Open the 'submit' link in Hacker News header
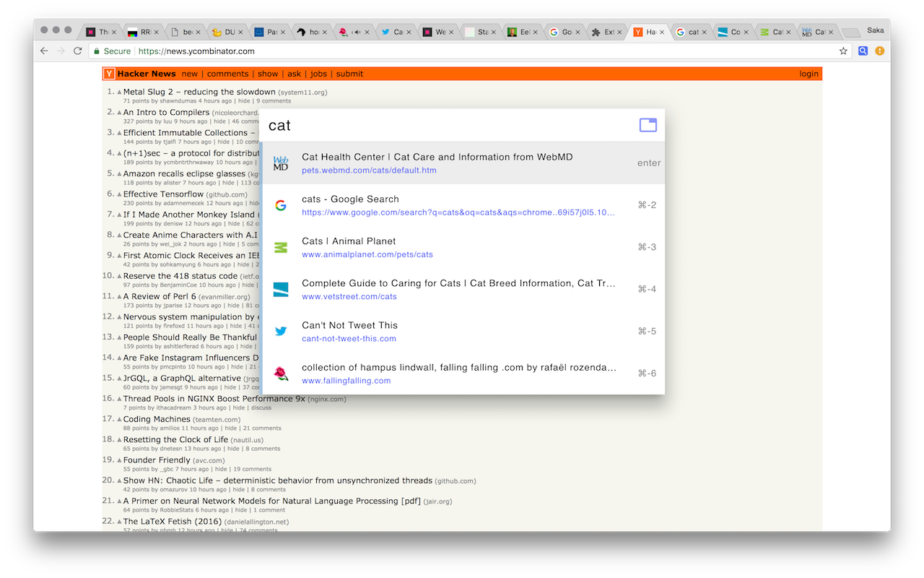The height and width of the screenshot is (578, 924). pyautogui.click(x=350, y=74)
